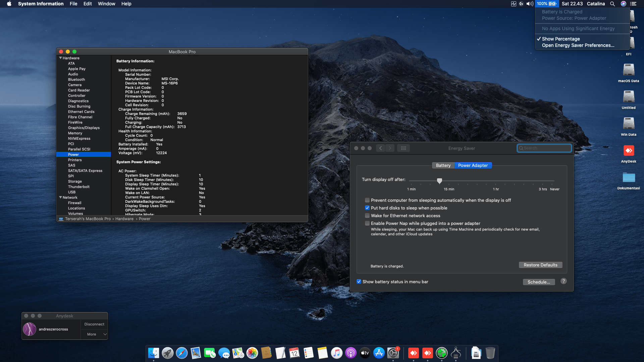Open the Window menu

tap(106, 4)
